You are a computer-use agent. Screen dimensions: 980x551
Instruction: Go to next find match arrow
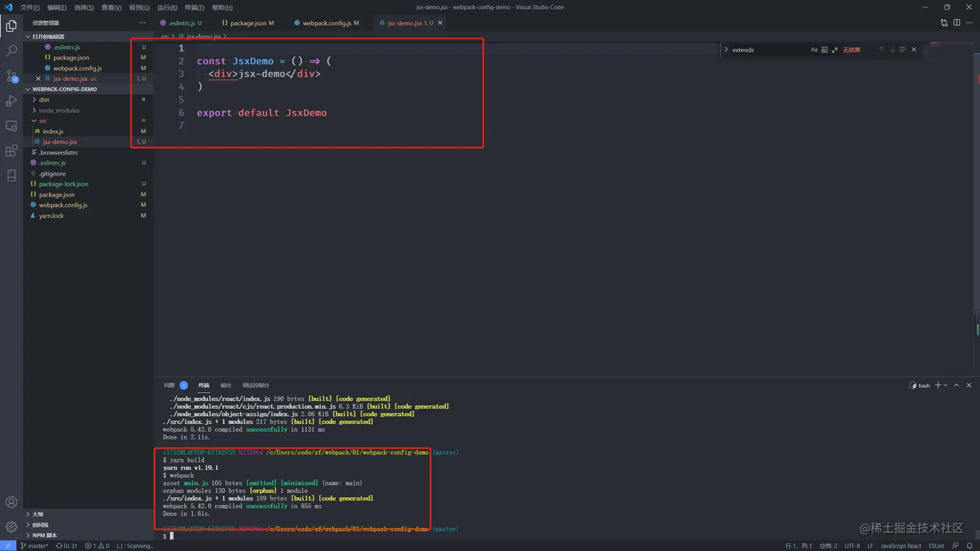click(892, 49)
